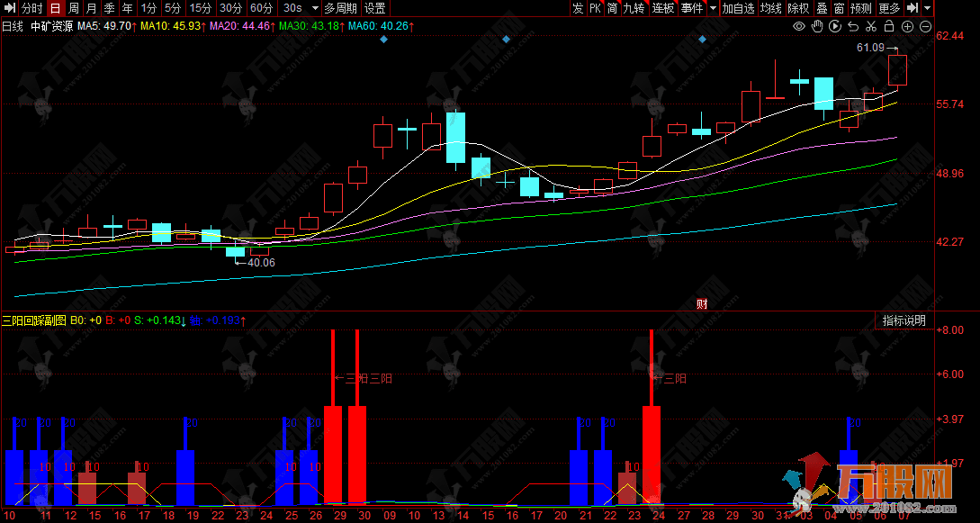
Task: Expand the dropdown arrow after 事件
Action: (713, 8)
